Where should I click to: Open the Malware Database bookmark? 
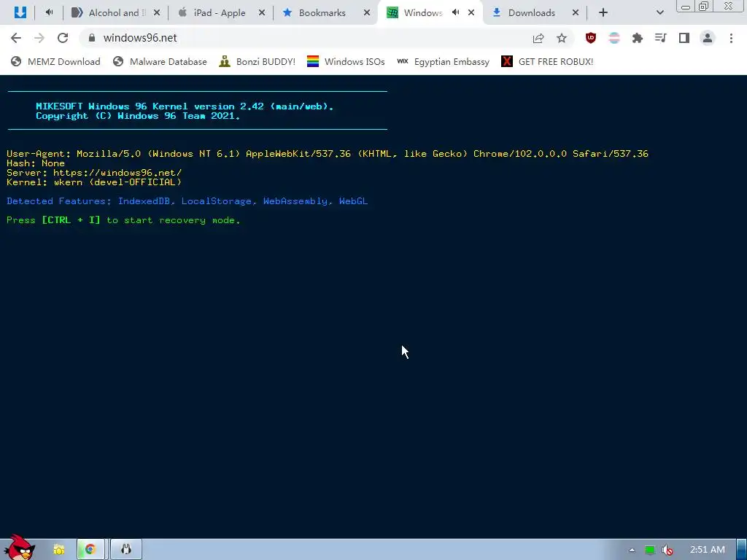tap(160, 61)
